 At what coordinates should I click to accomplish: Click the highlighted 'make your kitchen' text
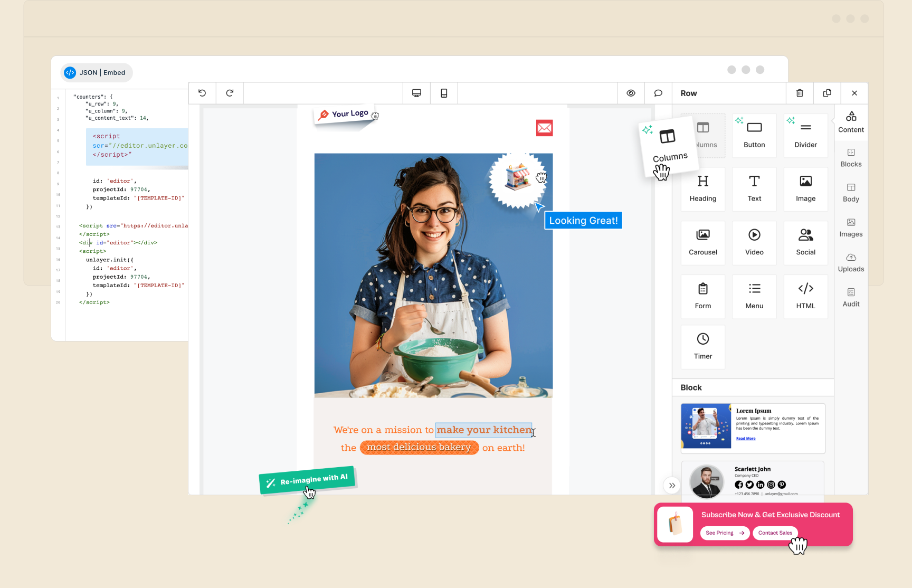point(484,430)
